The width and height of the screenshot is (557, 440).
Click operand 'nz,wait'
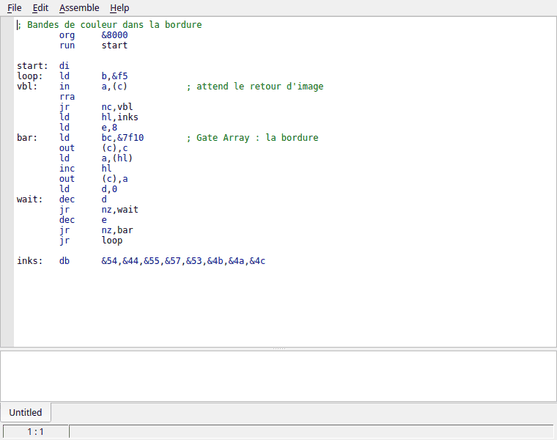[120, 210]
